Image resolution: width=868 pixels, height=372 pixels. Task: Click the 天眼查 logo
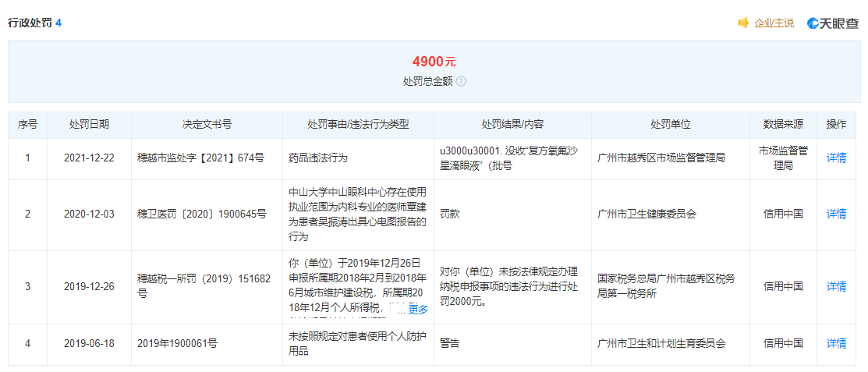832,23
